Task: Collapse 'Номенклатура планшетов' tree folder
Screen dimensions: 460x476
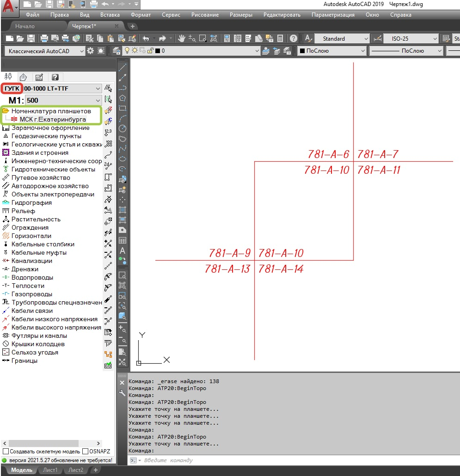Action: pyautogui.click(x=6, y=111)
